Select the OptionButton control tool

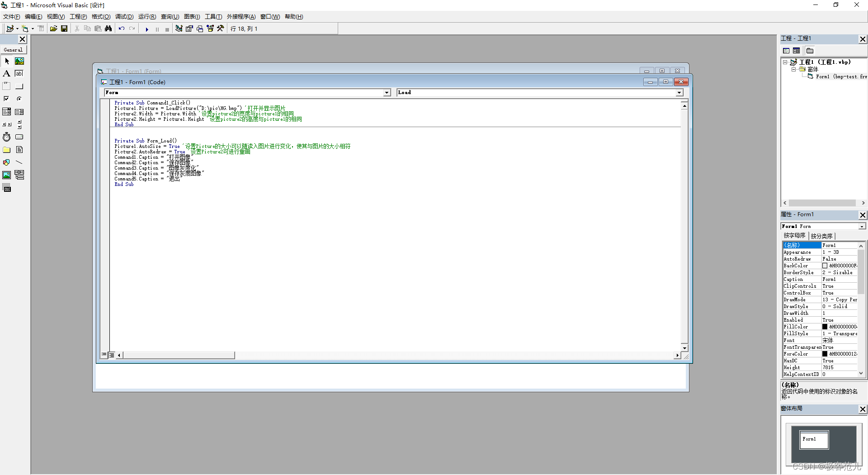tap(19, 99)
